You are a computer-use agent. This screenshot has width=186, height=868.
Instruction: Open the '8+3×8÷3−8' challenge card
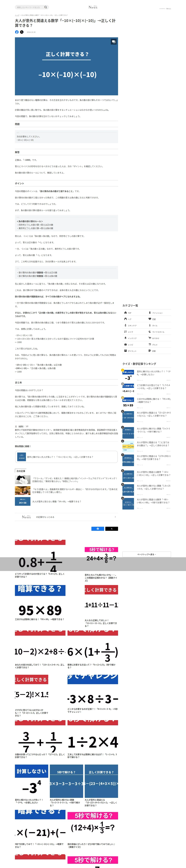click(x=93, y=694)
